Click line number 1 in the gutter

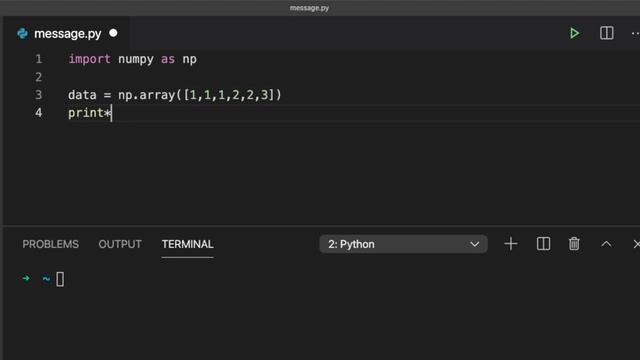(x=39, y=59)
